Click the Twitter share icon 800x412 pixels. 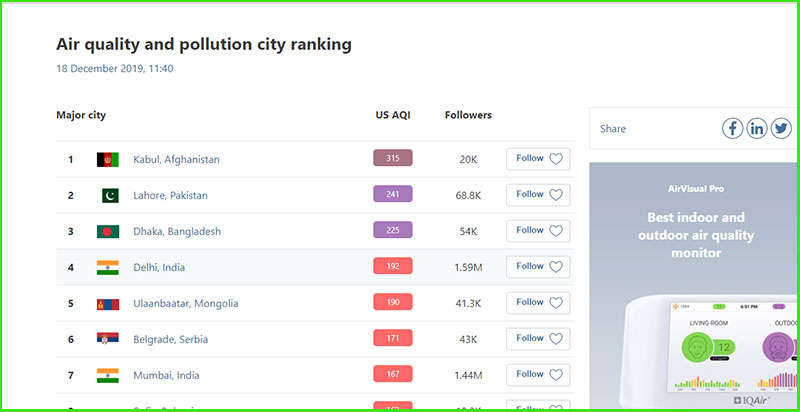(x=781, y=128)
